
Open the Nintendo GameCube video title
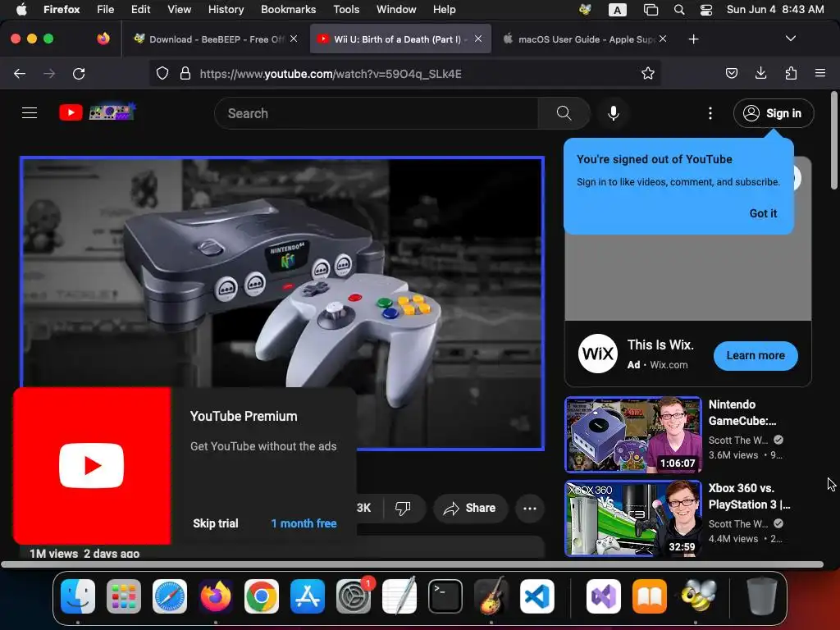[743, 413]
